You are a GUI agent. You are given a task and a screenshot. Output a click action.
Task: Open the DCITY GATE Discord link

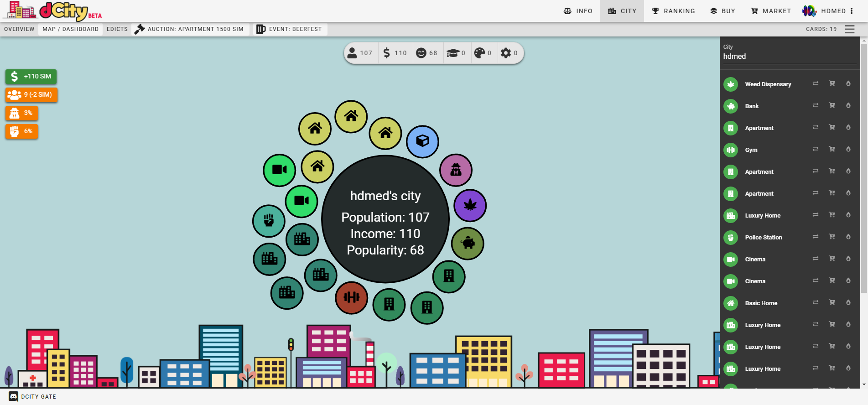click(x=32, y=397)
